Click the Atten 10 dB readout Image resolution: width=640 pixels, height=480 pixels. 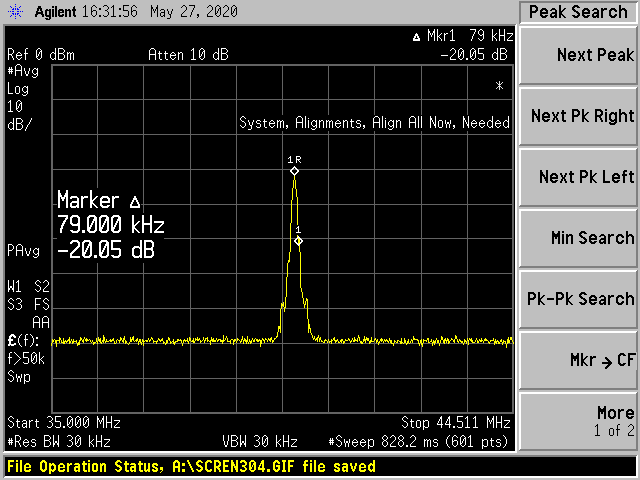pyautogui.click(x=187, y=54)
